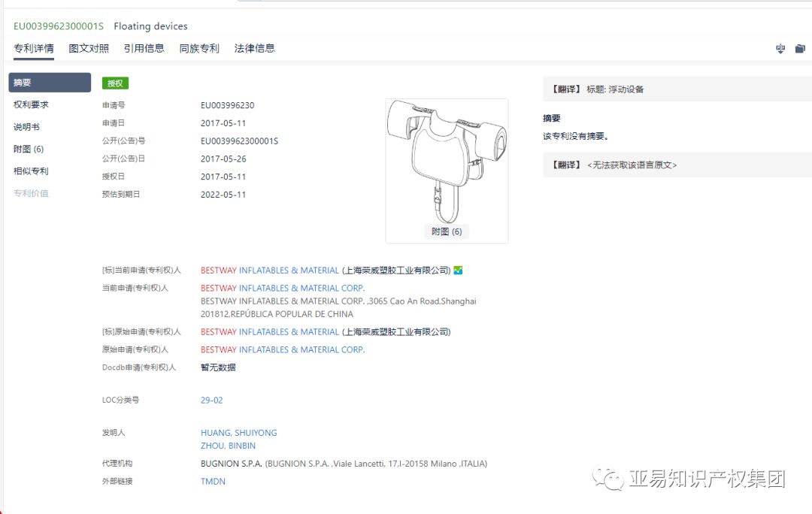Click the TMDN external link

coord(213,481)
